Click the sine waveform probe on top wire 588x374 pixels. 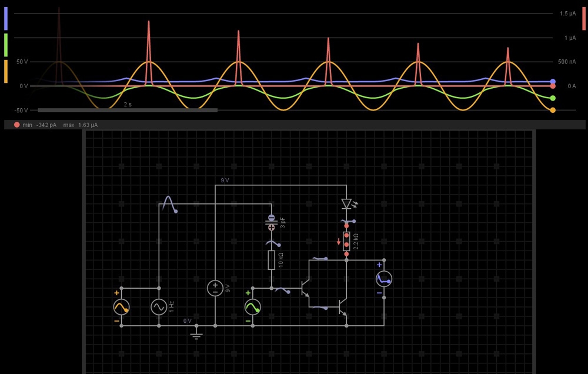(x=169, y=203)
